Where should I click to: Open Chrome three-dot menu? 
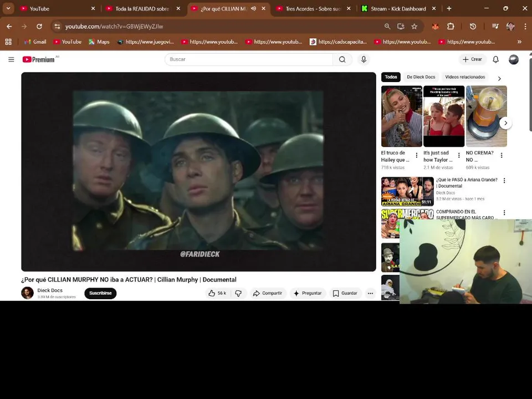[x=525, y=27]
